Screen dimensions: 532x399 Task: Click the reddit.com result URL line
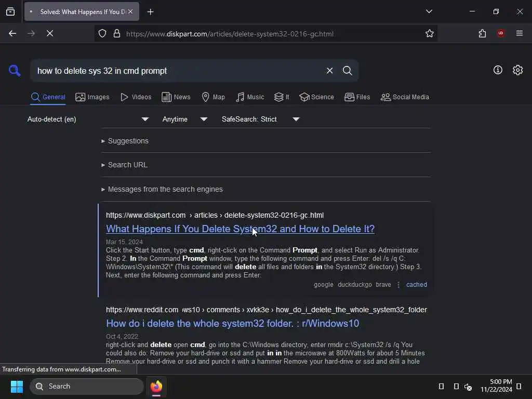pos(267,310)
